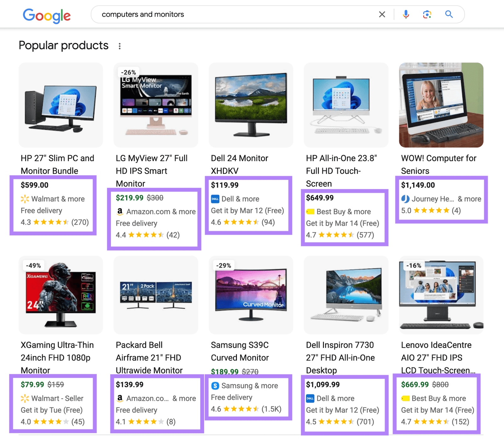Click the Amazon icon under LG MyView monitor
Screen dimensions: 504x442
coord(120,212)
